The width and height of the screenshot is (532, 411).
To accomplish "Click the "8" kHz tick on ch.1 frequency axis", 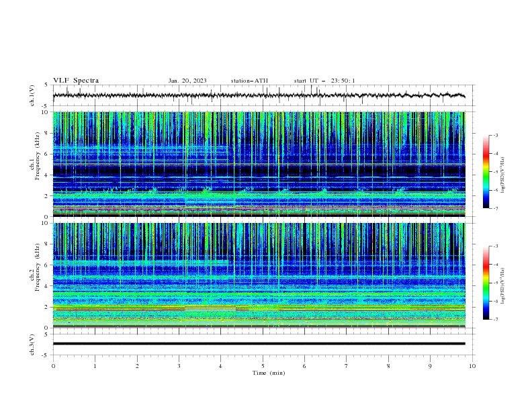I will coord(46,133).
